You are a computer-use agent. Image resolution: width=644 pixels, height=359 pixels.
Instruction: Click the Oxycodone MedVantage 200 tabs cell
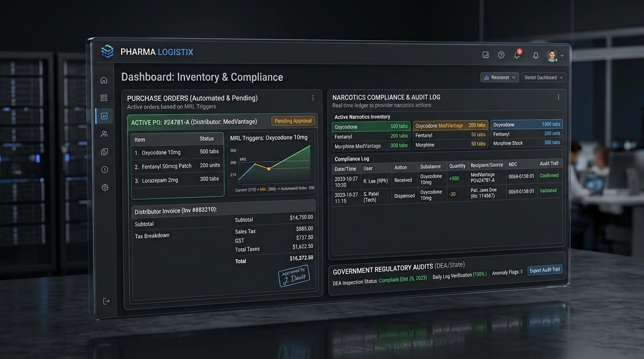(x=450, y=125)
